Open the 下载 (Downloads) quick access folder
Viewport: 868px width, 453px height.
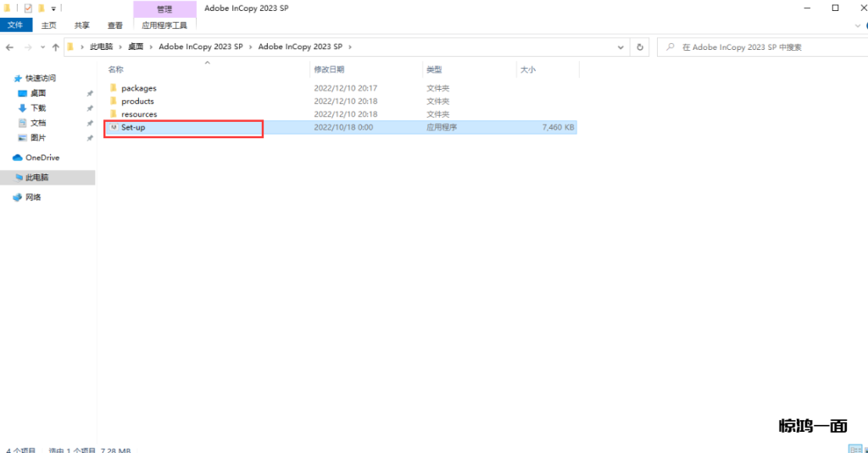[38, 108]
